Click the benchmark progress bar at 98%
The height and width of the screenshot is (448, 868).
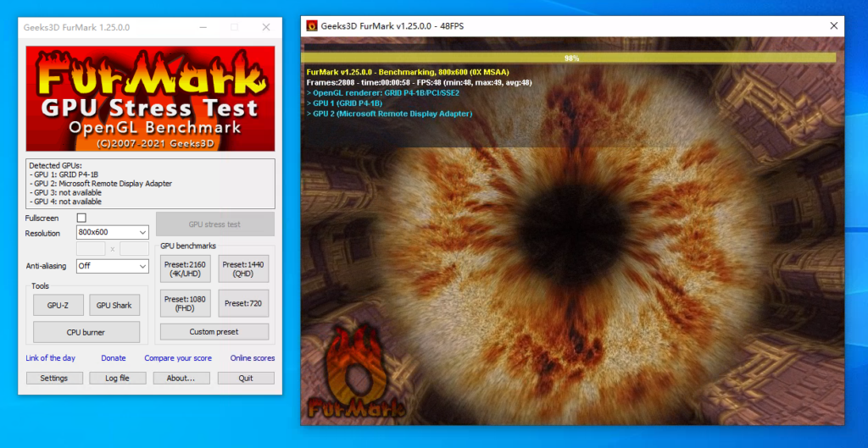pos(570,58)
